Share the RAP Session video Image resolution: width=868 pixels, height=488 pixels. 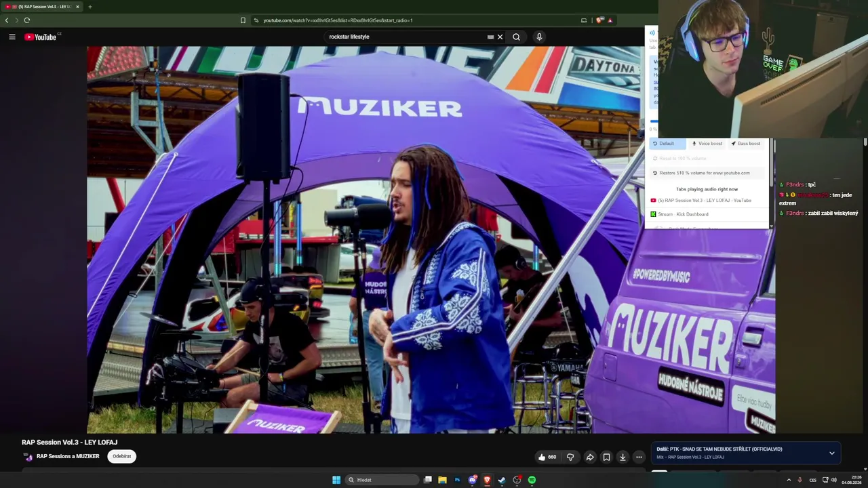click(590, 457)
